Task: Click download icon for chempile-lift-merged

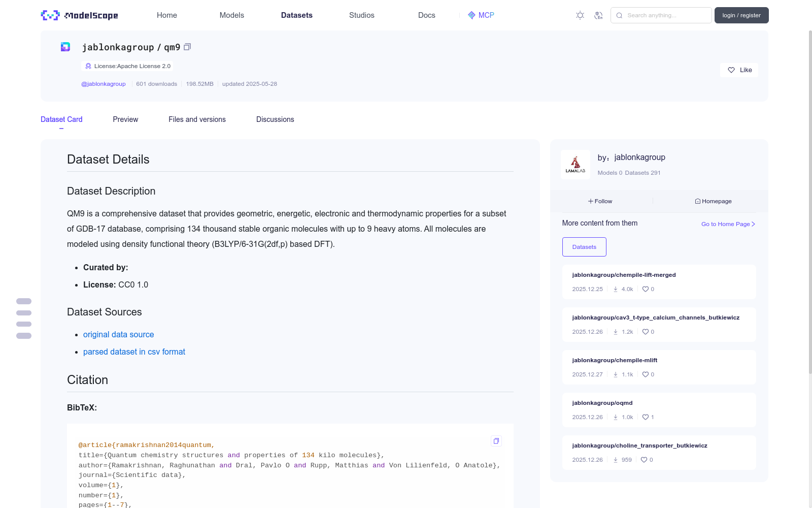Action: (x=616, y=289)
